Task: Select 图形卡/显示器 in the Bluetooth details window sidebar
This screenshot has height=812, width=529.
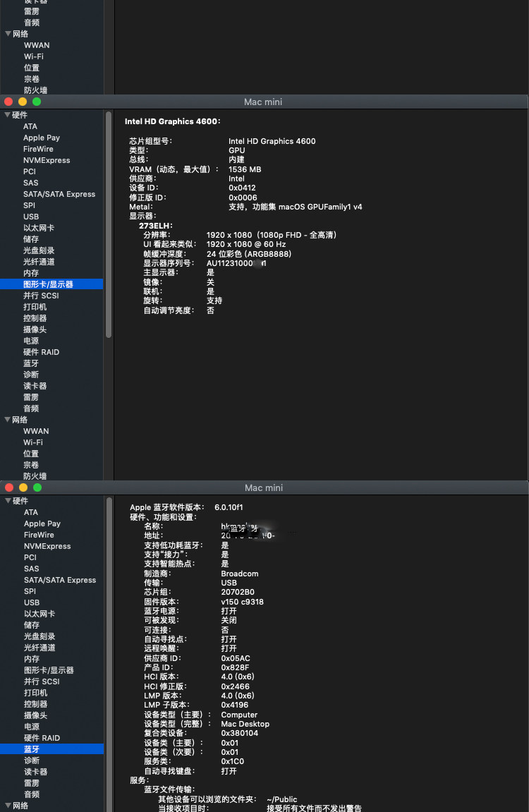Action: tap(49, 670)
